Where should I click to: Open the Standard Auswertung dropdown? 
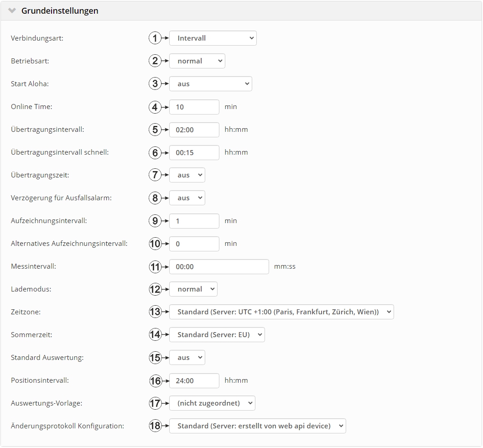pyautogui.click(x=187, y=358)
